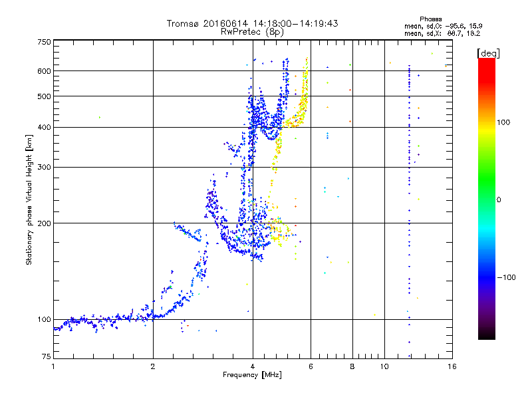Click the y-axis tick label '200'
This screenshot has height=399, width=532.
coord(44,223)
